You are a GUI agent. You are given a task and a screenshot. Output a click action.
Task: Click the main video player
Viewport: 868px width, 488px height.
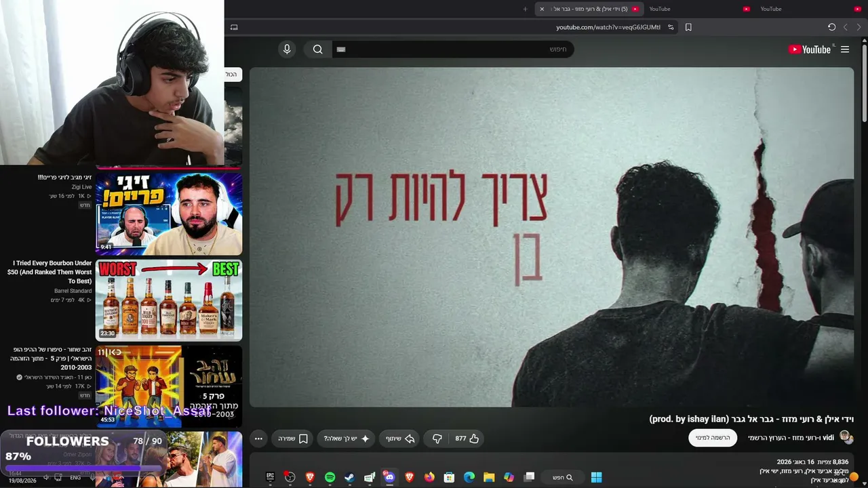pos(551,237)
